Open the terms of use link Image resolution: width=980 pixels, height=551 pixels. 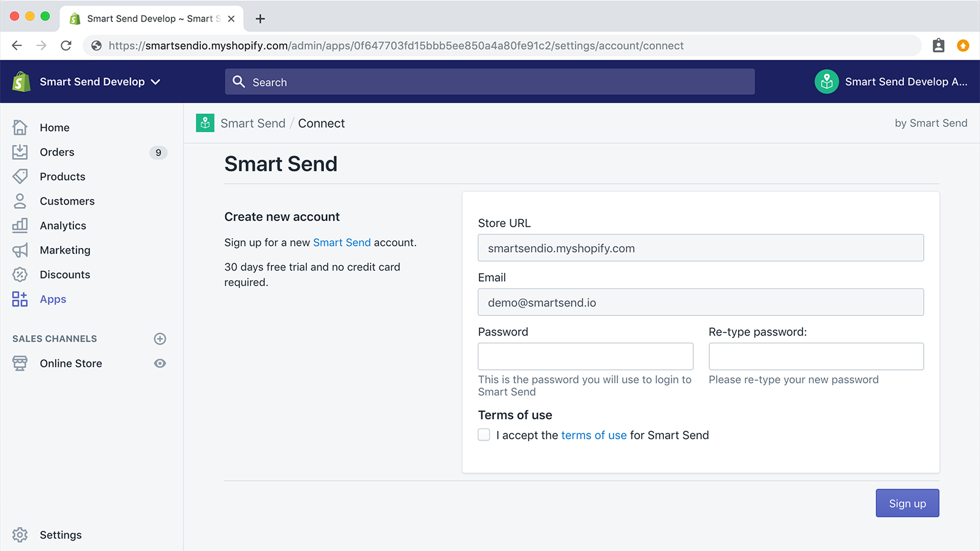(594, 435)
